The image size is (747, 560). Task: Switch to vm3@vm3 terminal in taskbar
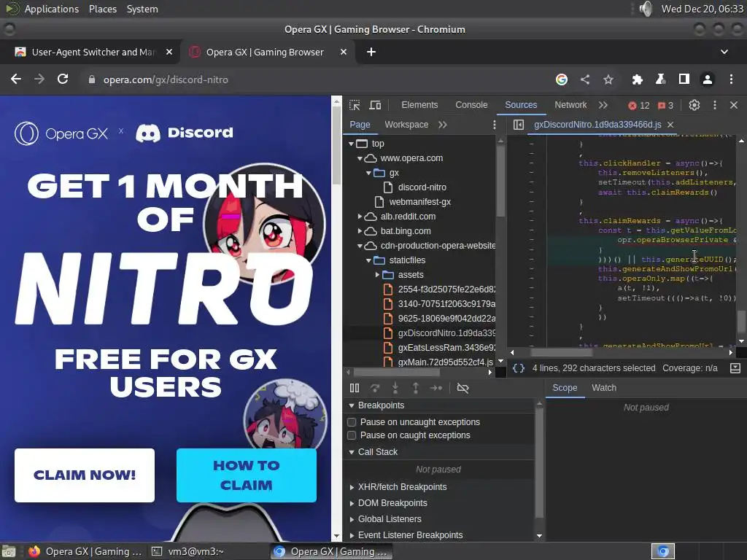196,551
